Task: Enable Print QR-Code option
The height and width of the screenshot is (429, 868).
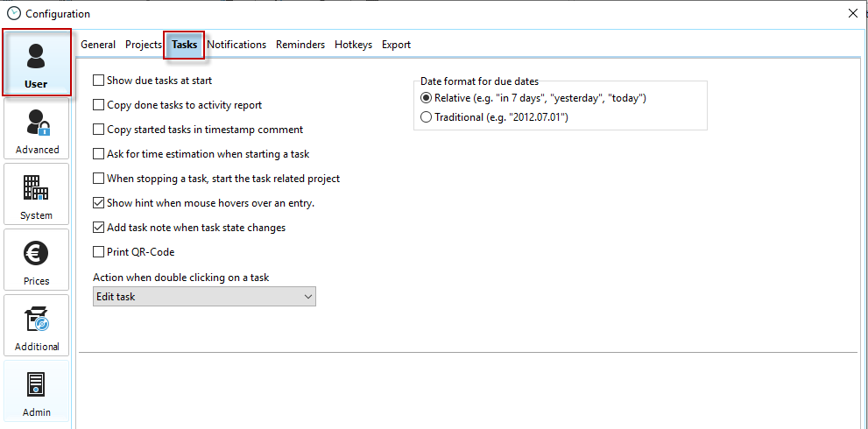Action: 99,252
